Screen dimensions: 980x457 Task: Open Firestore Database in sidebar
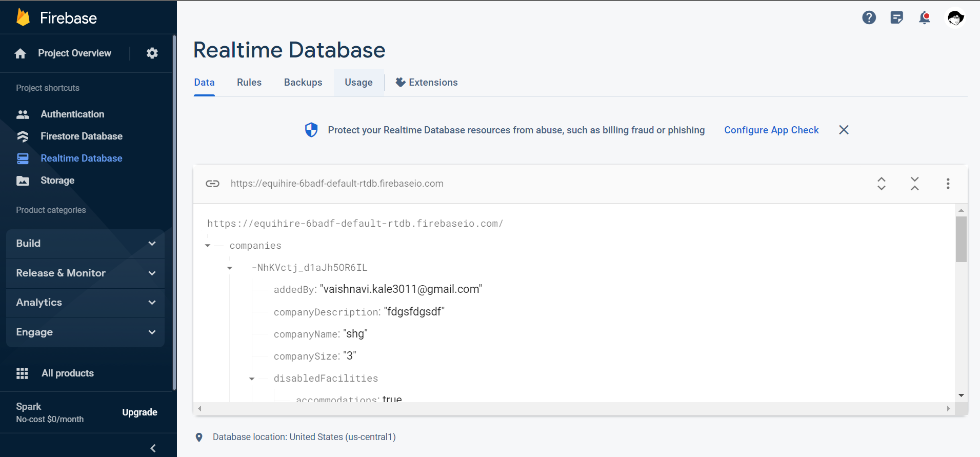pyautogui.click(x=82, y=136)
